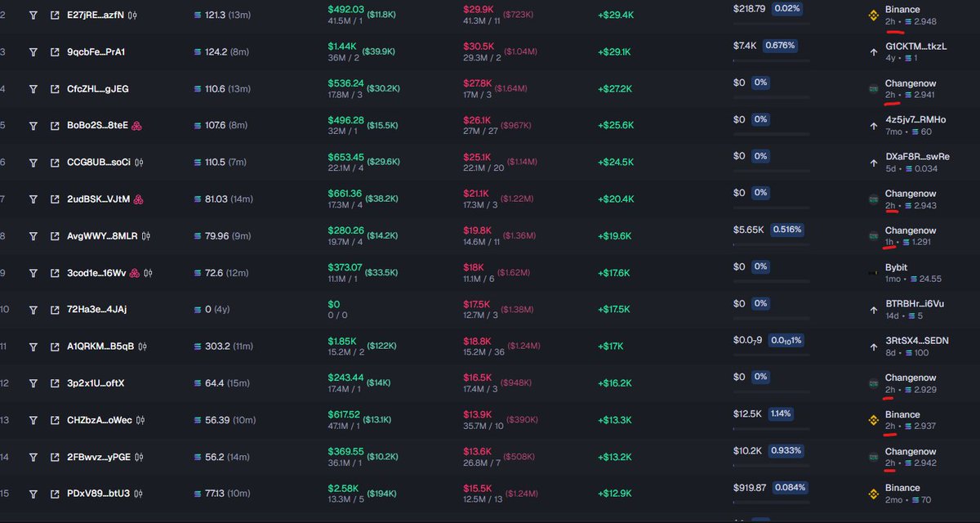Screen dimensions: 980x523
Task: Click PnL value +$25.6K
Action: pos(615,125)
